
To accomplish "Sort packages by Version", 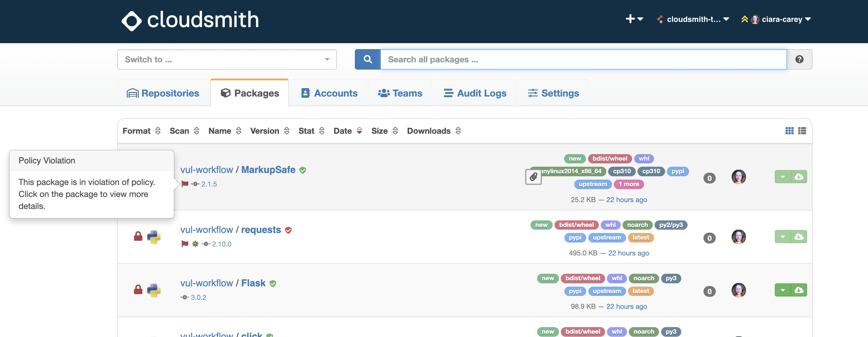I will click(269, 131).
